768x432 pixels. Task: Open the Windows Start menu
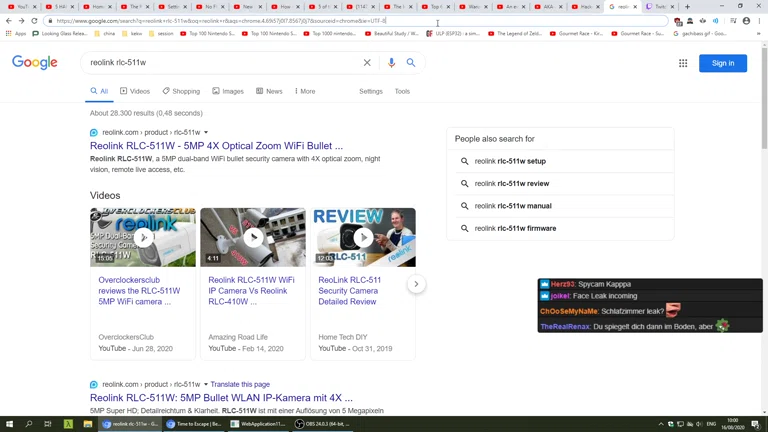point(9,424)
